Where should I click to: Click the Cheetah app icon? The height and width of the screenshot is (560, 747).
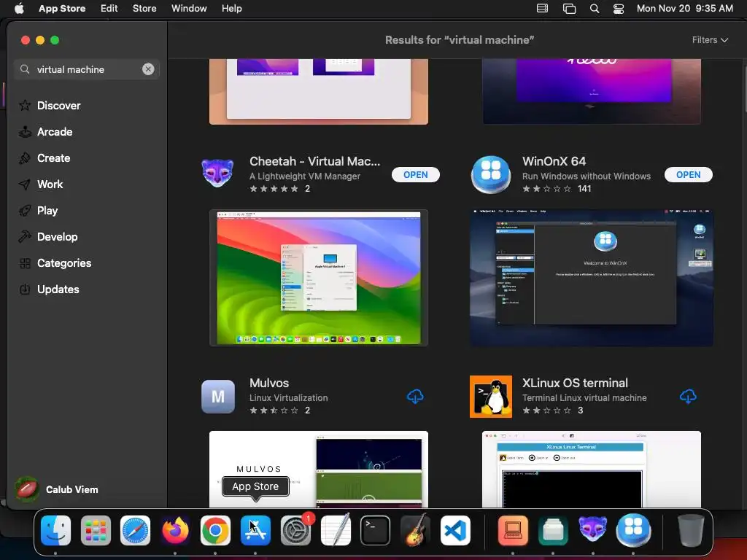point(217,174)
